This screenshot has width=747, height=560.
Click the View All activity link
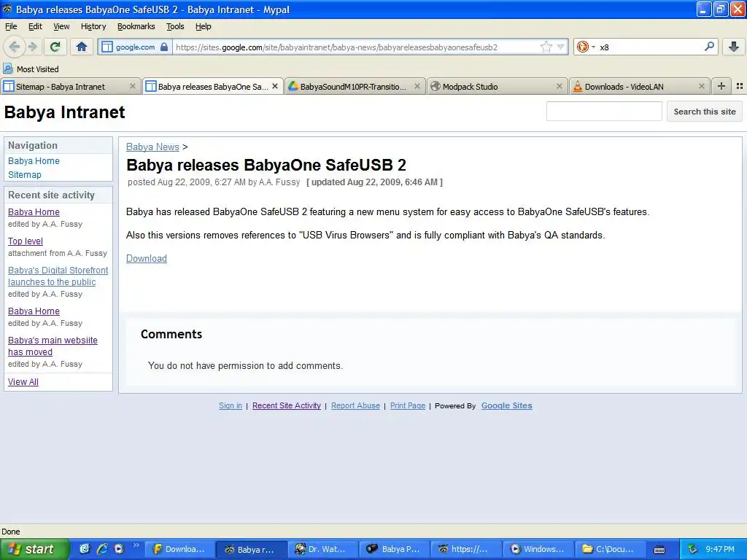(23, 382)
